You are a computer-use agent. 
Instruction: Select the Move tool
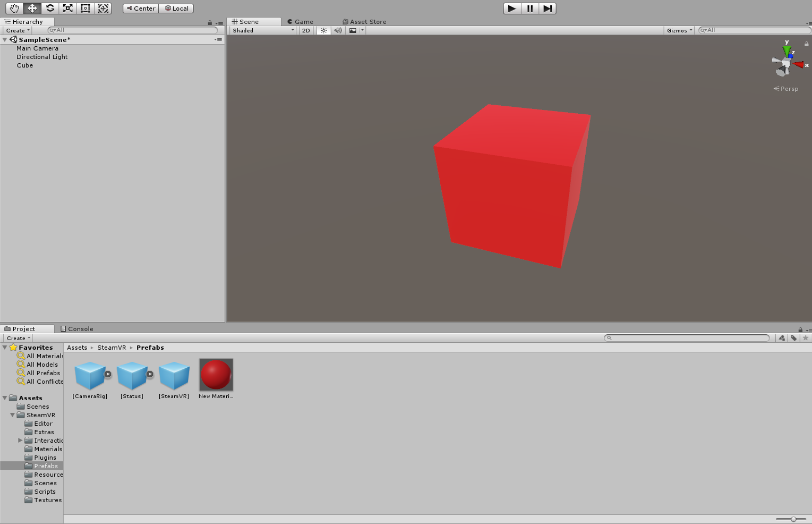pyautogui.click(x=32, y=9)
